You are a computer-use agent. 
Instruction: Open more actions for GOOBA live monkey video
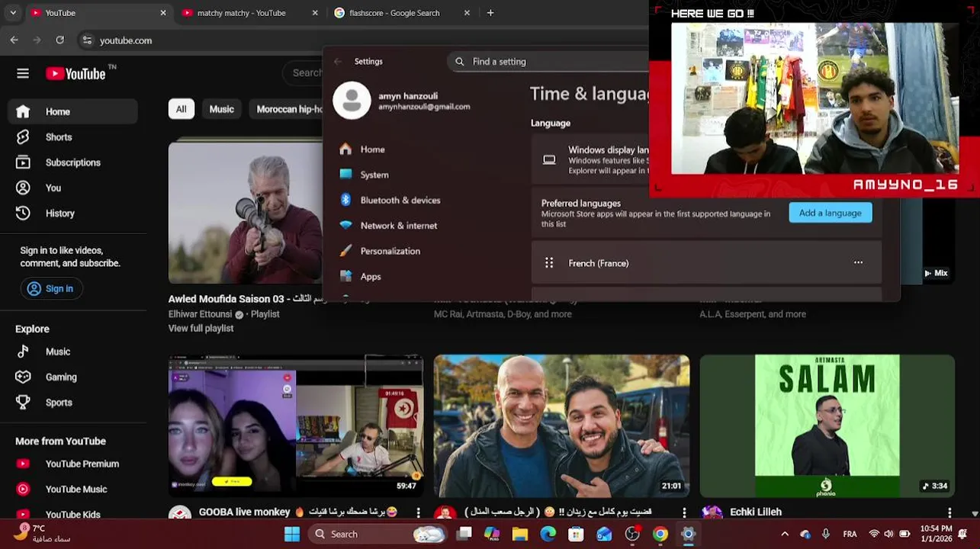tap(418, 512)
